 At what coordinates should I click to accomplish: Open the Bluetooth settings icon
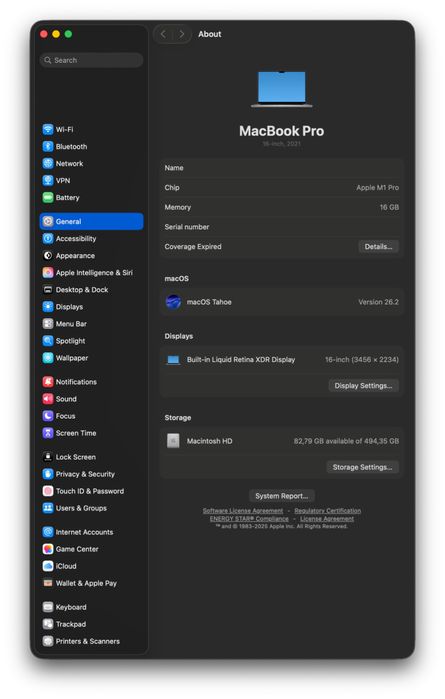[x=48, y=146]
